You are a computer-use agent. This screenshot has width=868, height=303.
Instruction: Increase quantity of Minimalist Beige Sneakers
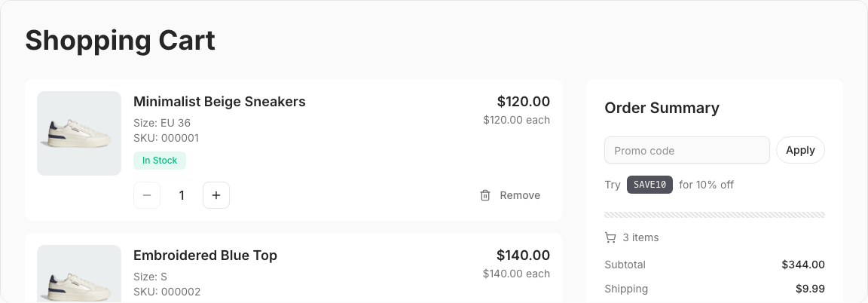[216, 195]
